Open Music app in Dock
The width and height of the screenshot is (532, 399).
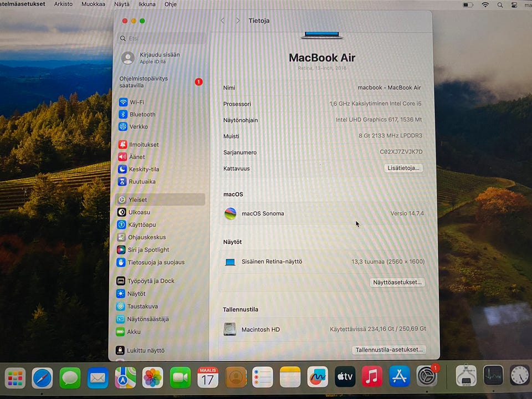372,376
